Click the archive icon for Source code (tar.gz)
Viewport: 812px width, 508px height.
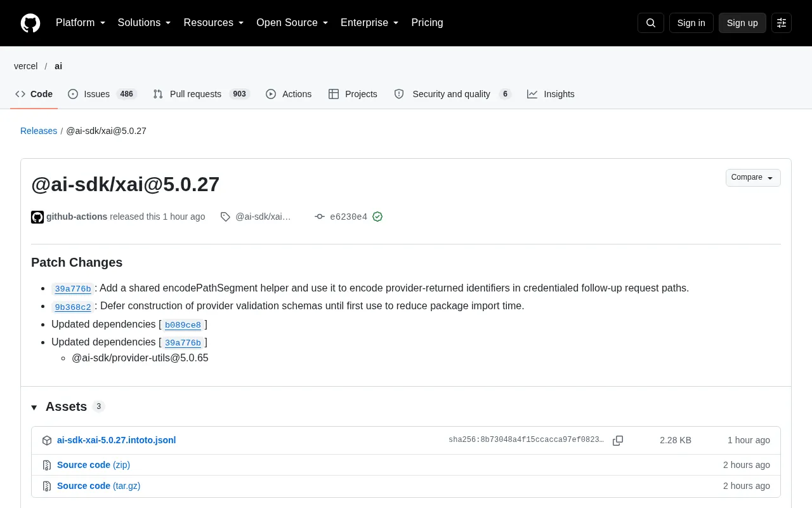[47, 486]
